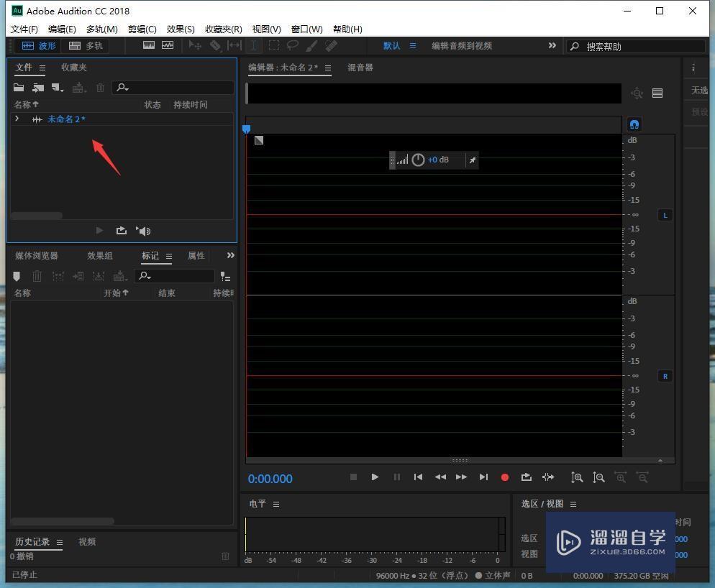The width and height of the screenshot is (715, 588).
Task: Open 编辑器 panel menu
Action: pos(328,68)
